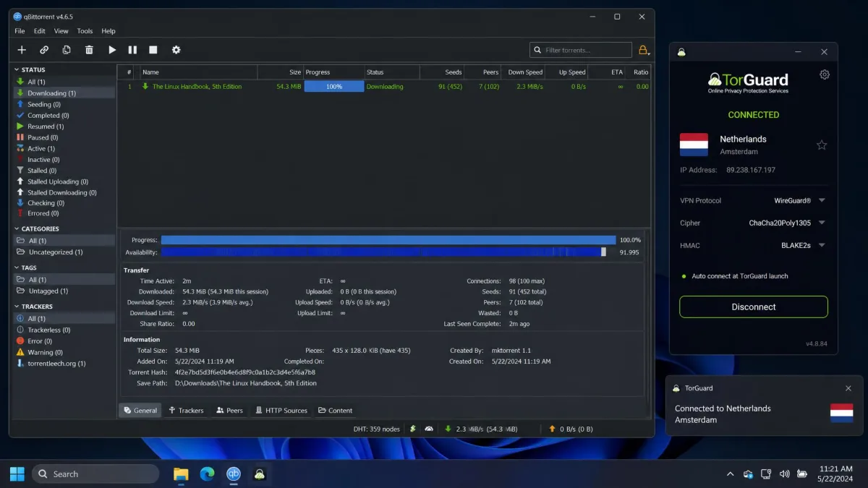
Task: Open qBittorrent options gear icon
Action: (x=176, y=50)
